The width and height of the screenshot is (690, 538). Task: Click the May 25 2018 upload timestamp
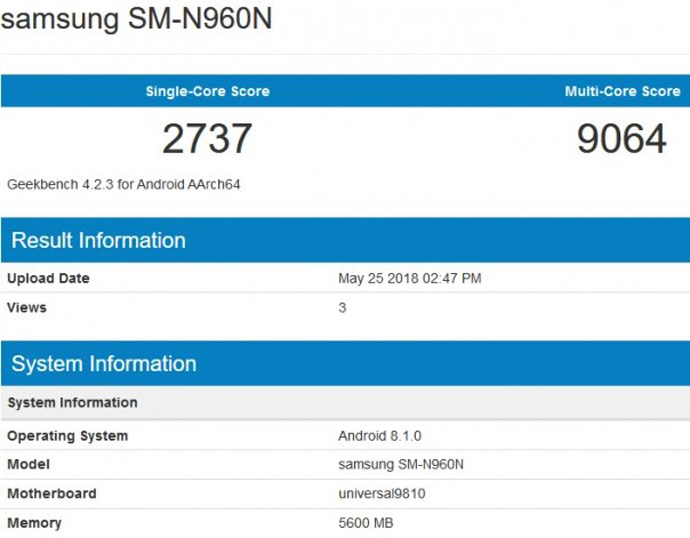(x=409, y=278)
